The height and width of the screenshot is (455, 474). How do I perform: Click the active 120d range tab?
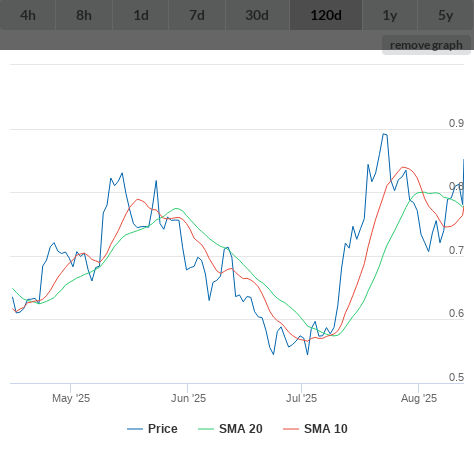[326, 15]
